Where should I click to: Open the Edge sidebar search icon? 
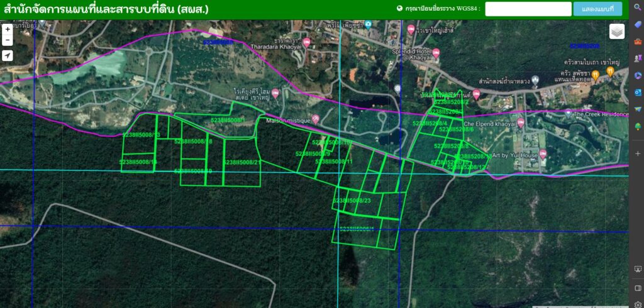(638, 7)
